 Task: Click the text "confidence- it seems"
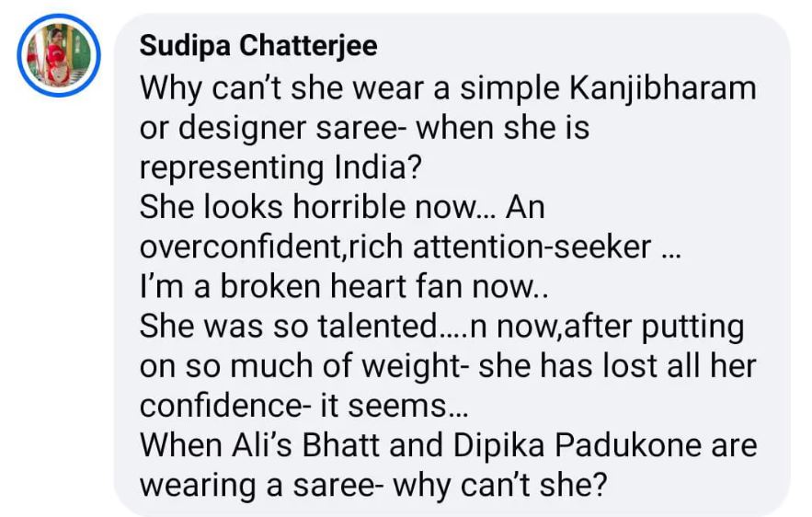pyautogui.click(x=294, y=406)
